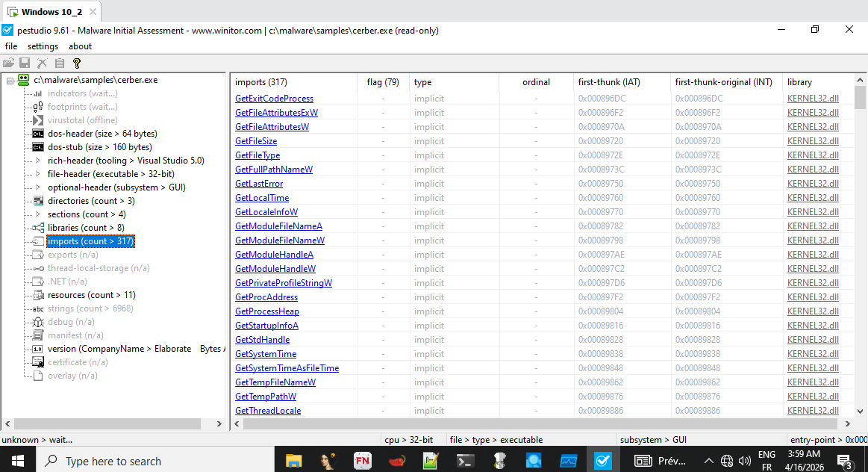Open the GetProcAddress import link
Viewport: 868px width, 472px height.
click(x=266, y=297)
